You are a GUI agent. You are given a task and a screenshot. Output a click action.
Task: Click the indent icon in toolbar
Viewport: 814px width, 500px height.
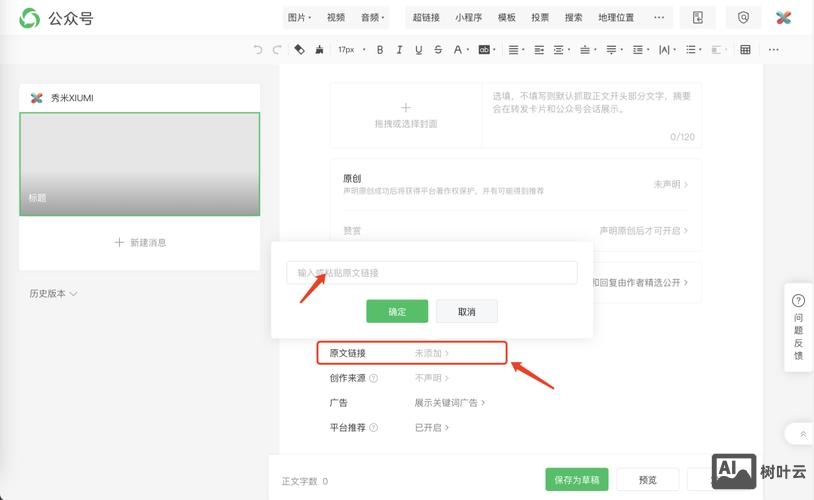539,50
